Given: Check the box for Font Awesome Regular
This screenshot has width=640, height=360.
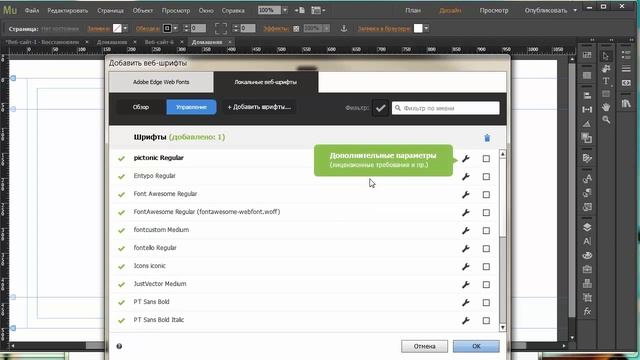Looking at the screenshot, I should click(x=486, y=194).
